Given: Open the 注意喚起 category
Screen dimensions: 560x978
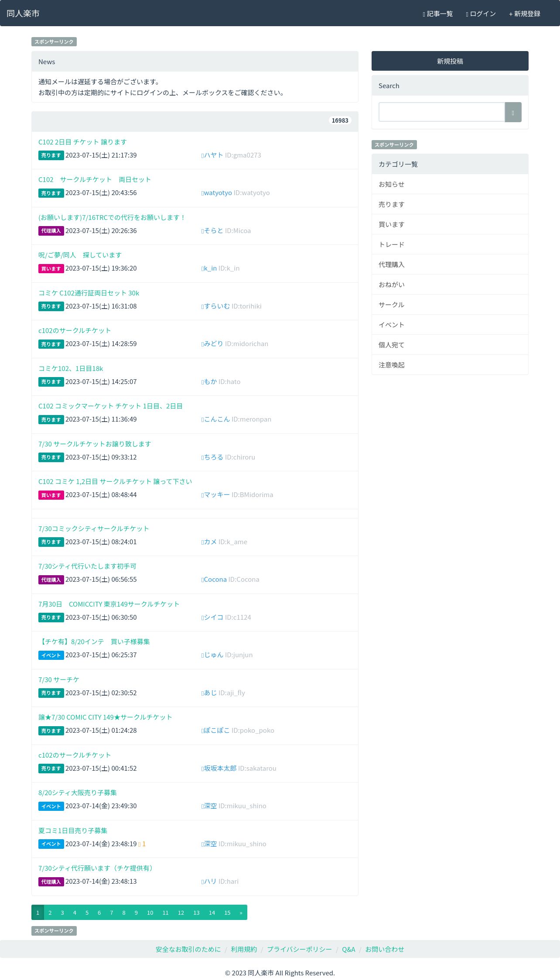Looking at the screenshot, I should pyautogui.click(x=450, y=365).
